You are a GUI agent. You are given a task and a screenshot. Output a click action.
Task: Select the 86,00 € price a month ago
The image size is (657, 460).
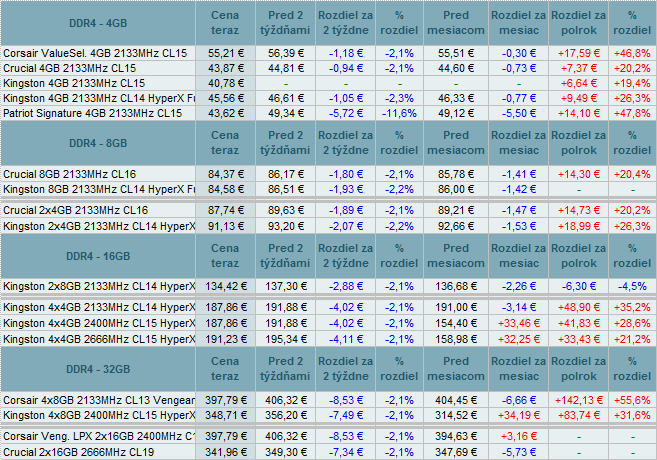(456, 189)
